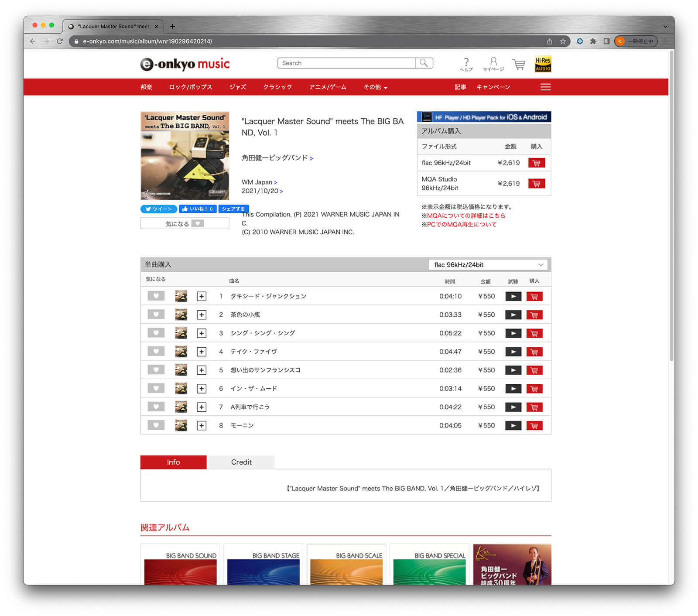Open the shopping cart icon in header

(x=518, y=64)
